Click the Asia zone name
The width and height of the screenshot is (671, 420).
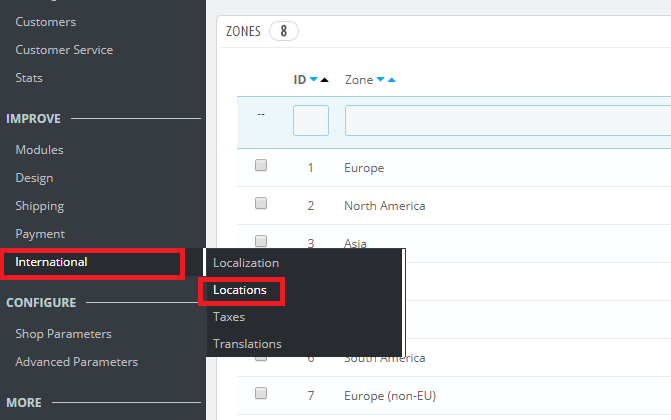tap(356, 244)
